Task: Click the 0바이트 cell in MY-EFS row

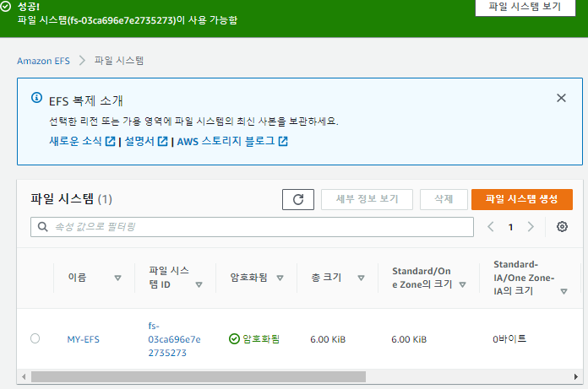Action: [509, 339]
